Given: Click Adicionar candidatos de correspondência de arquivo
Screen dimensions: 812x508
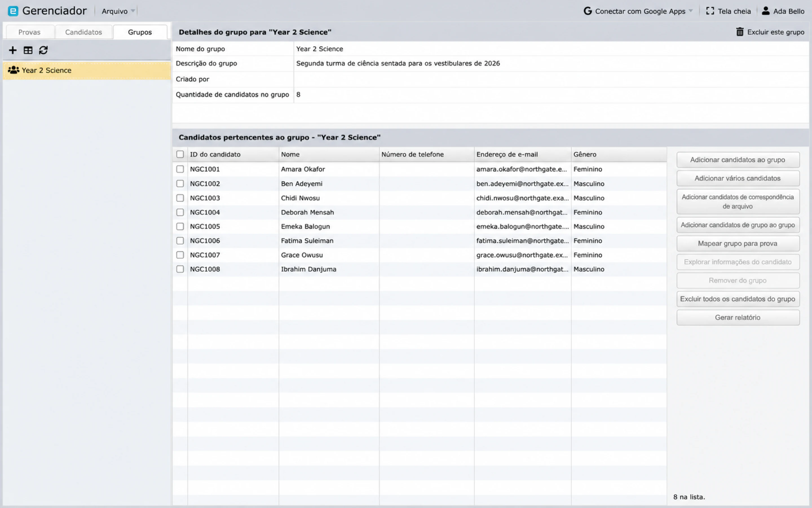Looking at the screenshot, I should click(x=738, y=202).
